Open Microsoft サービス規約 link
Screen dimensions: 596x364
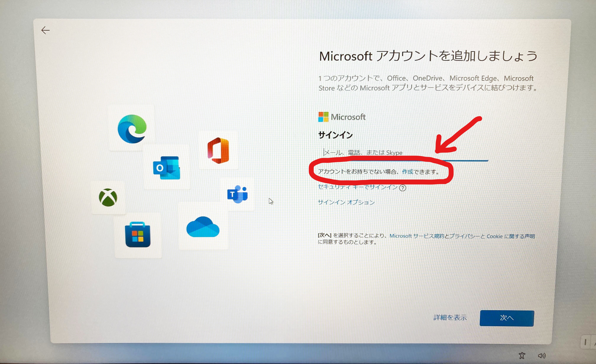pyautogui.click(x=417, y=236)
